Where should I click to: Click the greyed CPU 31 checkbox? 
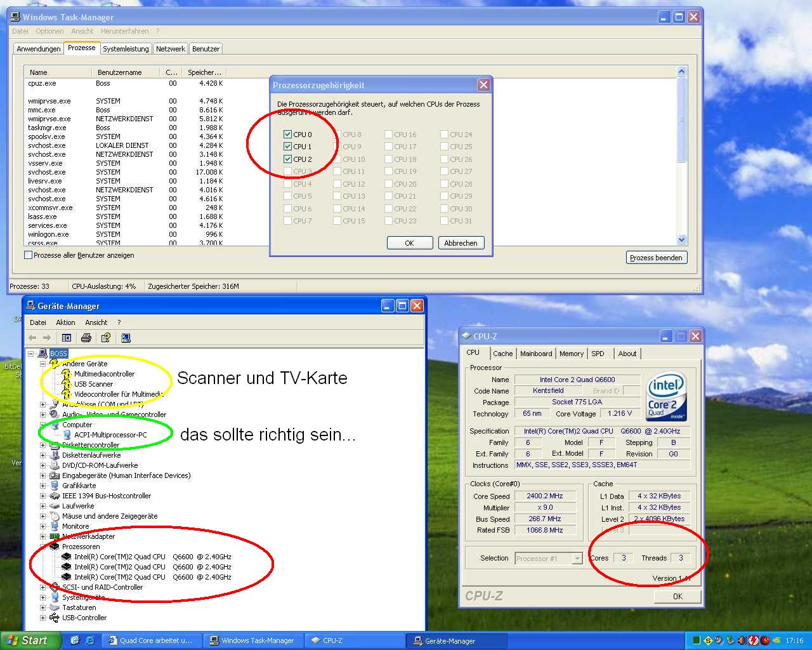[x=444, y=221]
